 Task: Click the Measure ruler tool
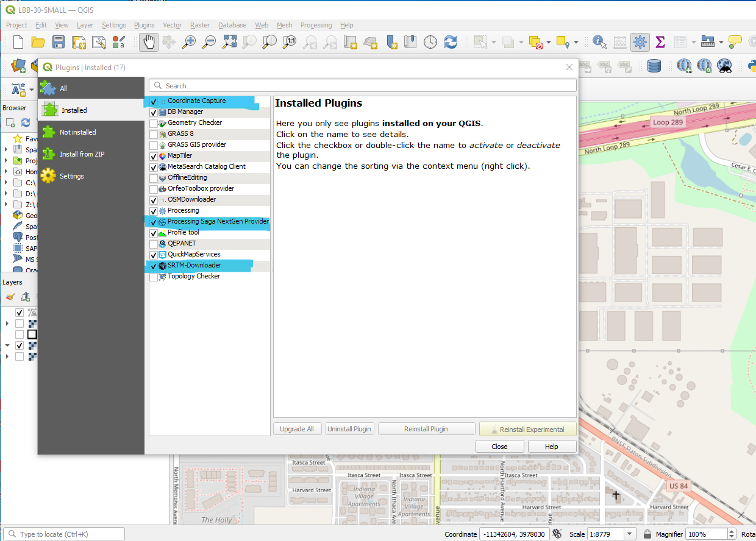708,42
